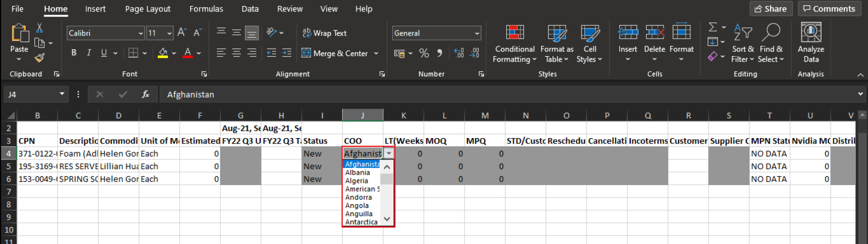Collapse the ribbon with the chevron
868x244 pixels.
[x=860, y=75]
